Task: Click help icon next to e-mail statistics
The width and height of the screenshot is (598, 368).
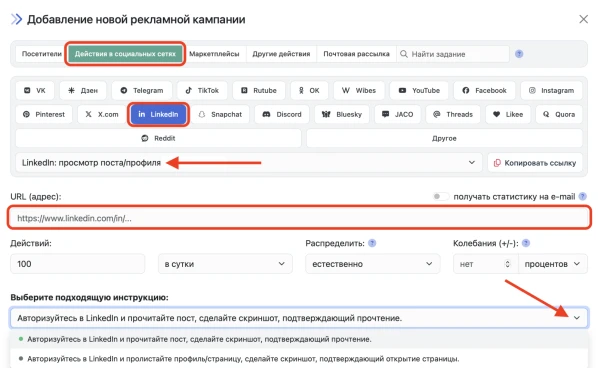Action: [x=582, y=197]
